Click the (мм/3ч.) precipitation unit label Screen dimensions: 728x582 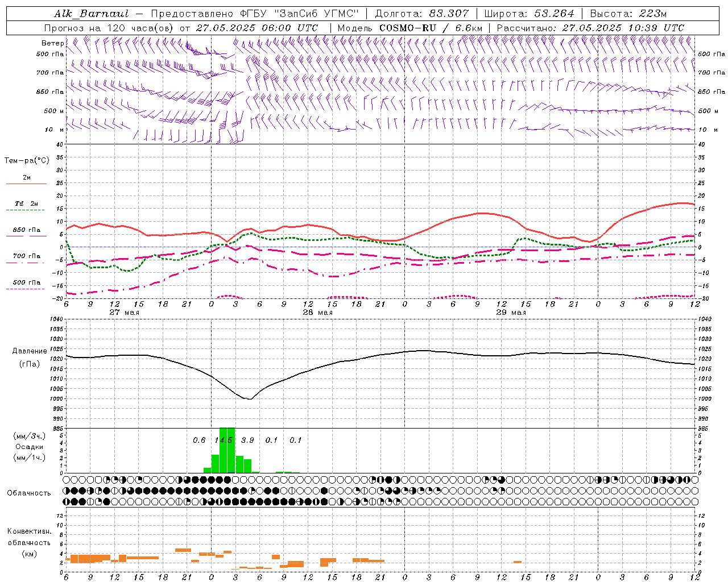point(29,436)
